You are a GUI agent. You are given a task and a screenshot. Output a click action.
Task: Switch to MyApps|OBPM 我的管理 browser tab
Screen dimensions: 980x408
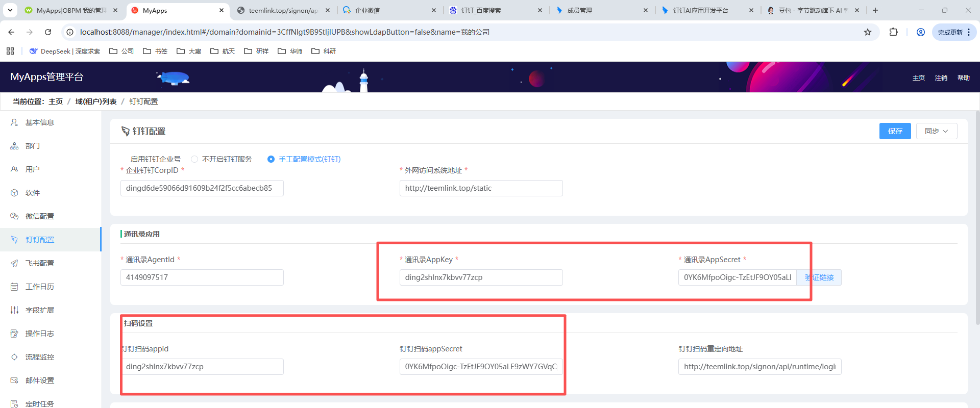click(71, 10)
